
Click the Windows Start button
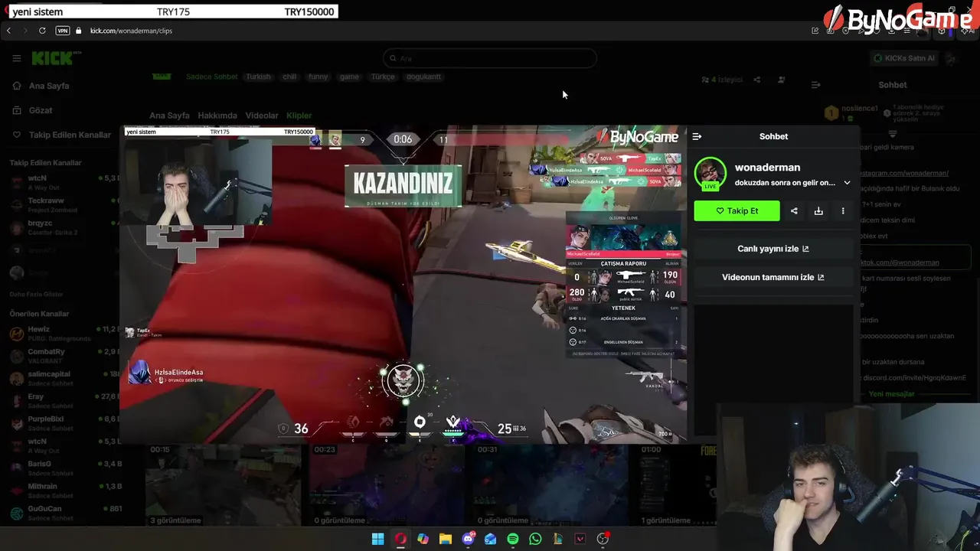coord(377,539)
